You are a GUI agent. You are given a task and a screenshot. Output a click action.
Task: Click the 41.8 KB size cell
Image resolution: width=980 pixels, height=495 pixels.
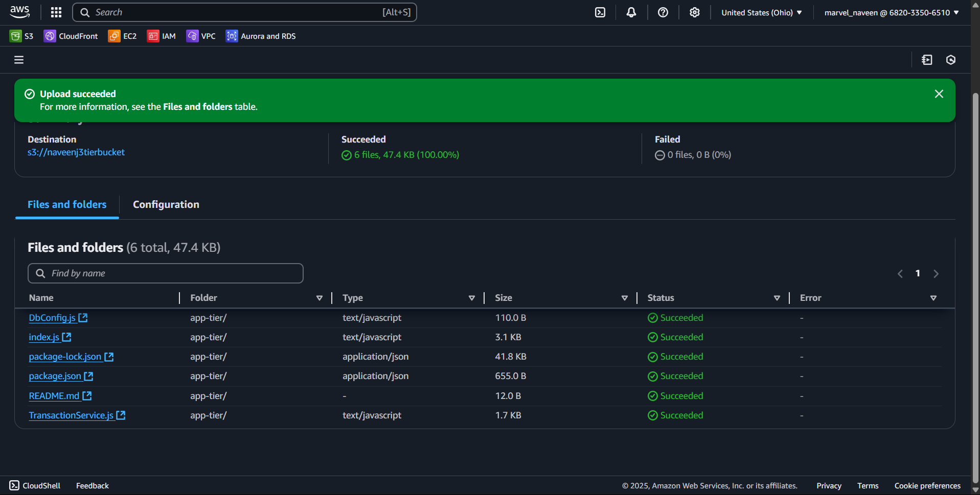(x=511, y=357)
